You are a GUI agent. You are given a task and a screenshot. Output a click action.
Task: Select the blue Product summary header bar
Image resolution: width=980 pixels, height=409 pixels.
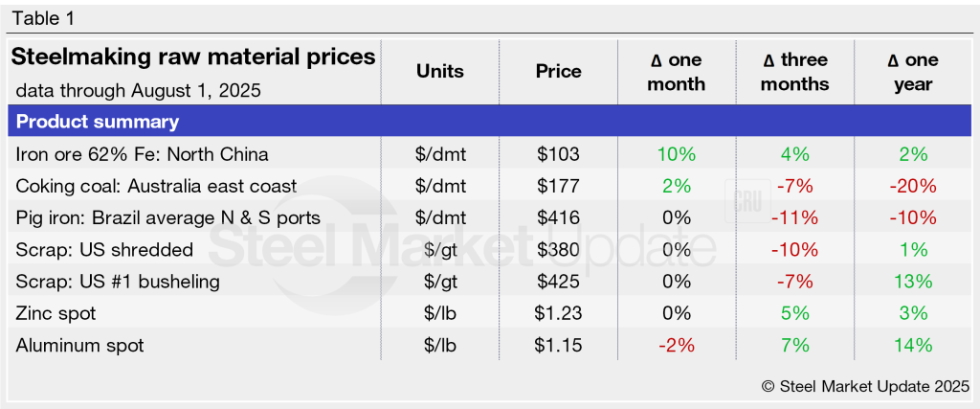(490, 123)
